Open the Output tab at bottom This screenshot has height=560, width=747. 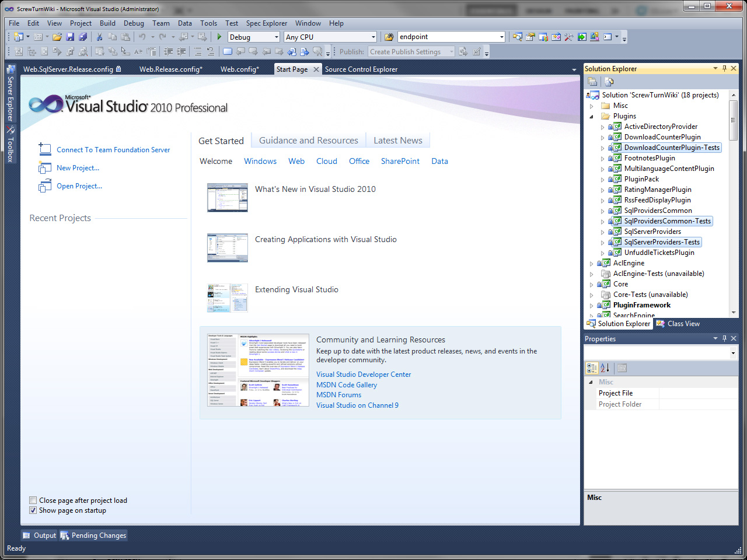click(x=40, y=535)
